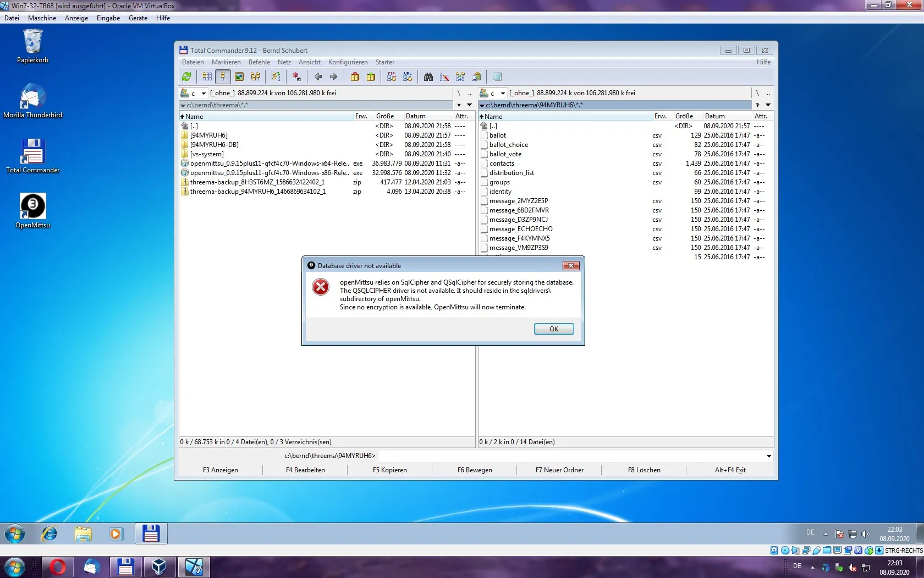The image size is (924, 578).
Task: Click the refresh (reread source) toolbar icon
Action: click(186, 77)
